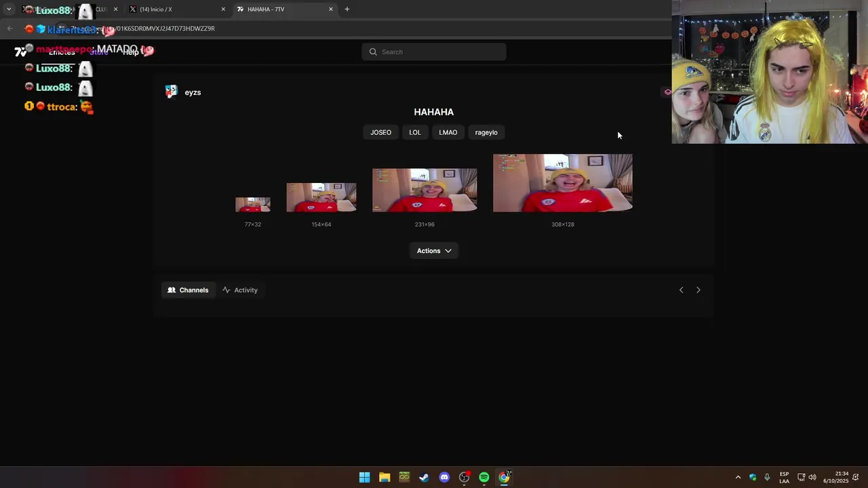This screenshot has height=488, width=868.
Task: Click the search magnifier icon
Action: 373,52
